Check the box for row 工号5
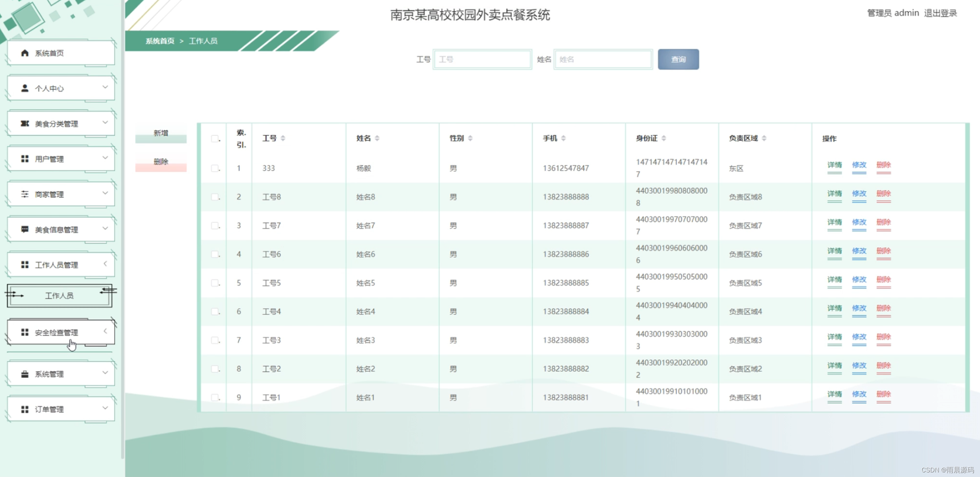The height and width of the screenshot is (477, 980). (215, 283)
